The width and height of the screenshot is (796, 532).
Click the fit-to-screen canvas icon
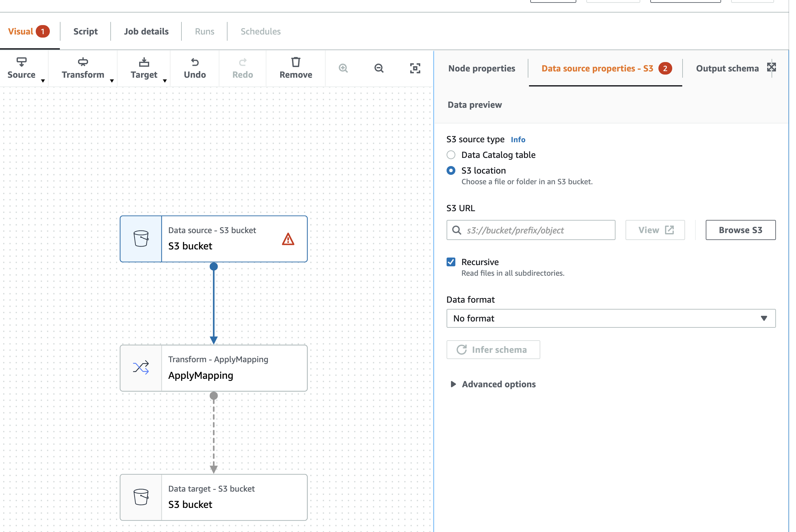click(x=415, y=68)
